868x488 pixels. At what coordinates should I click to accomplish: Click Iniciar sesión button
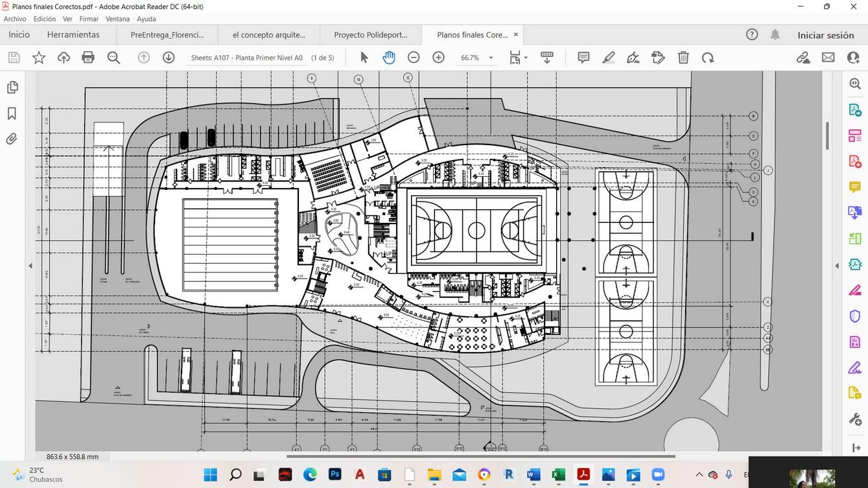(825, 35)
